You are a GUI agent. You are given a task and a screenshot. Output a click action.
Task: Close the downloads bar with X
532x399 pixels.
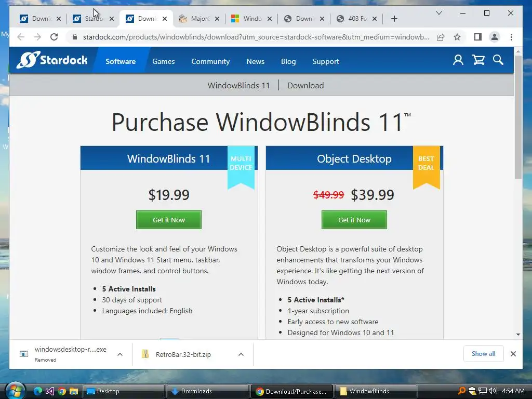pyautogui.click(x=513, y=354)
